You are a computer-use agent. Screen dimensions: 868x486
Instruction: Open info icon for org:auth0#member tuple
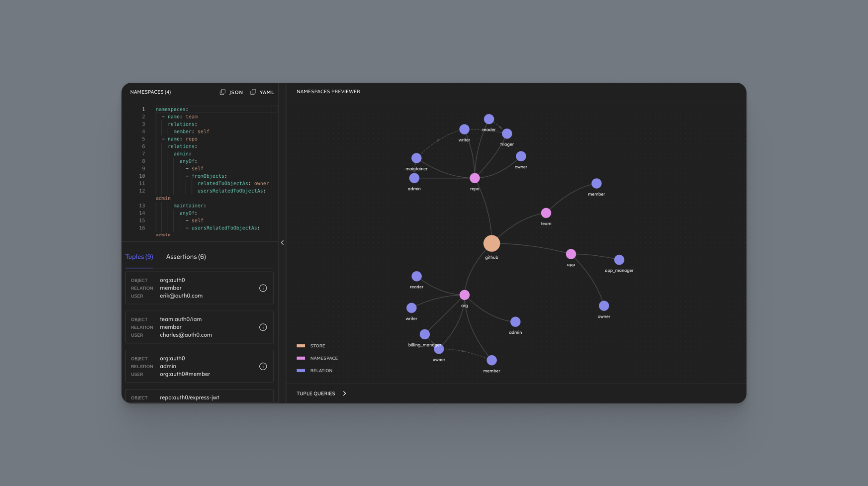pos(263,366)
